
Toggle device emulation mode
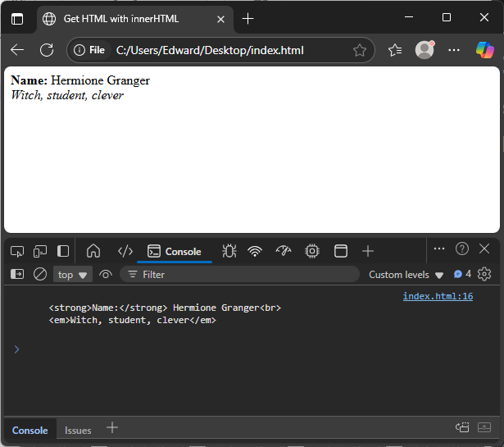[40, 252]
